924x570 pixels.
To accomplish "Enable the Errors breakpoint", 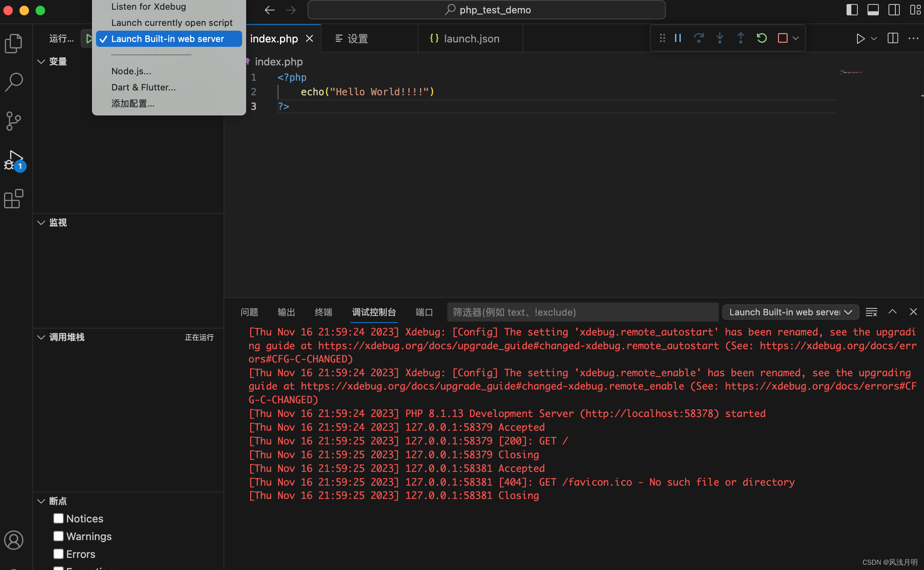I will pyautogui.click(x=59, y=553).
